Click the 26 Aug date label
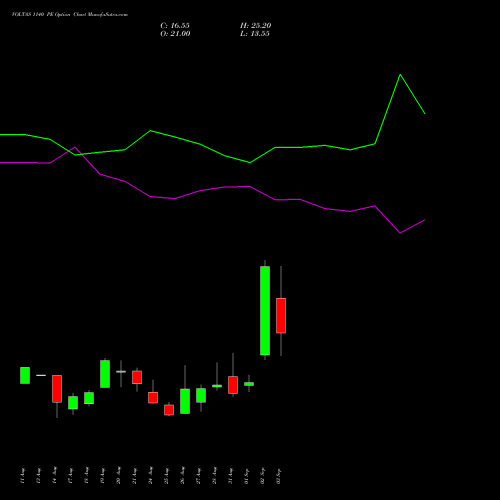This screenshot has height=500, width=500. point(183,476)
